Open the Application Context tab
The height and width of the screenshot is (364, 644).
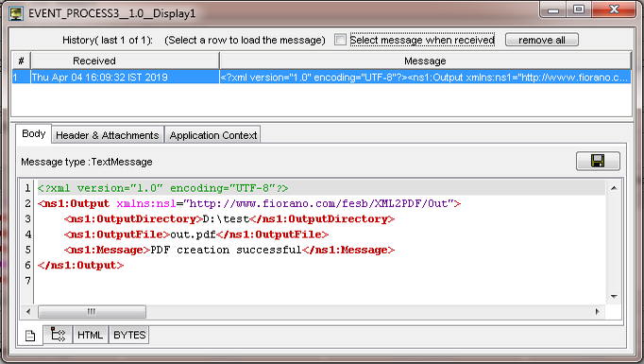point(212,135)
